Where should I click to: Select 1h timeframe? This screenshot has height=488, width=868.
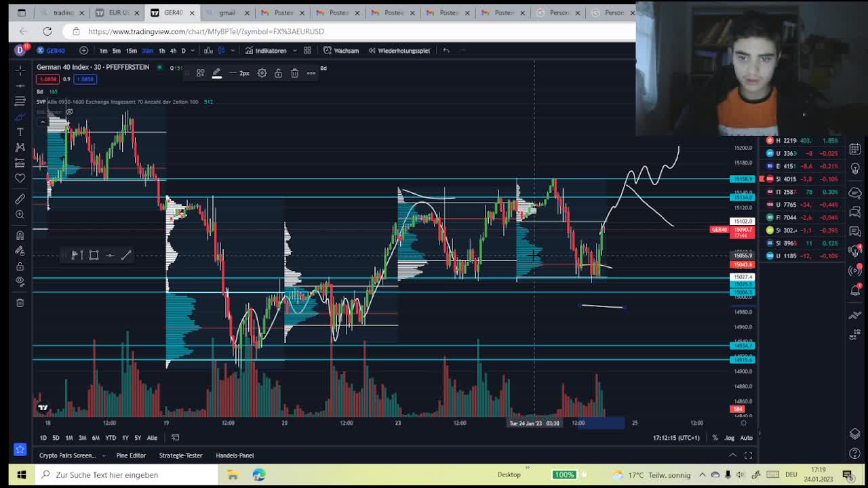(161, 50)
